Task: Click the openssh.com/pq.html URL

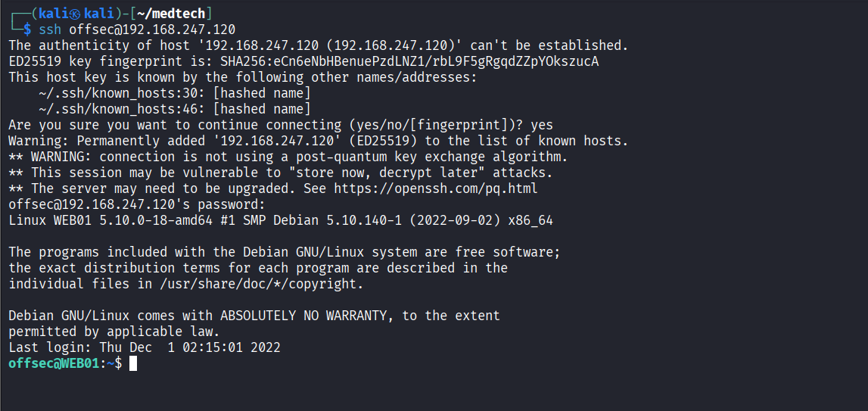Action: pyautogui.click(x=435, y=188)
